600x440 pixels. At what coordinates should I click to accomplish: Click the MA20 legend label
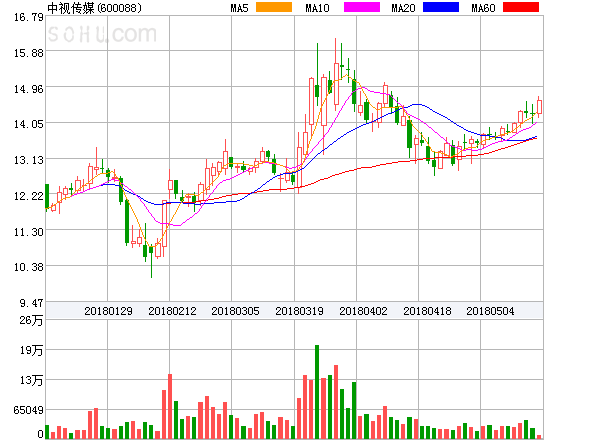(x=403, y=8)
